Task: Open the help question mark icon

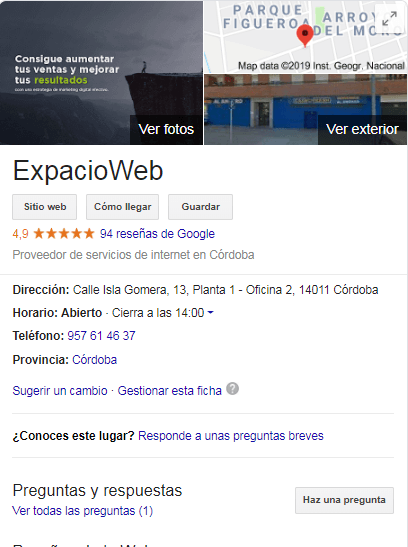Action: tap(233, 389)
